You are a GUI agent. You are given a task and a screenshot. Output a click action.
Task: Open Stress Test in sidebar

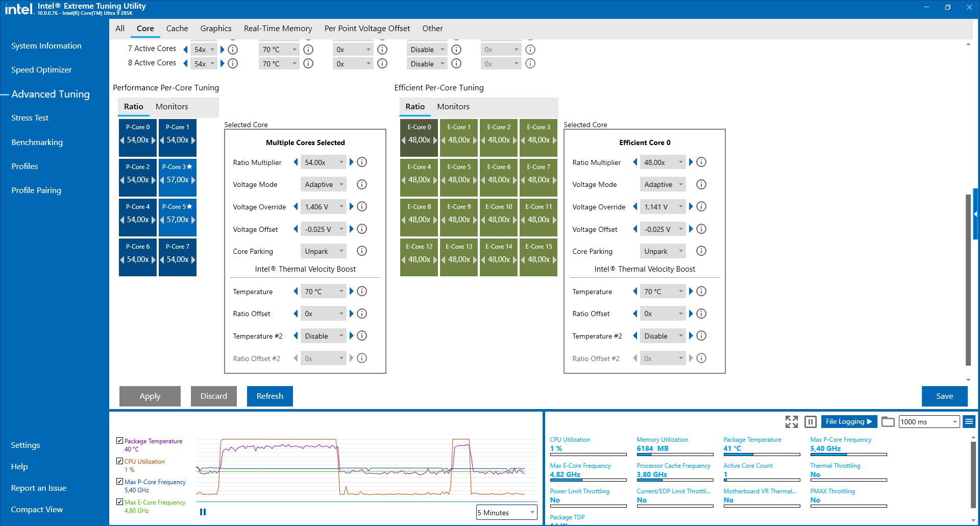(30, 118)
